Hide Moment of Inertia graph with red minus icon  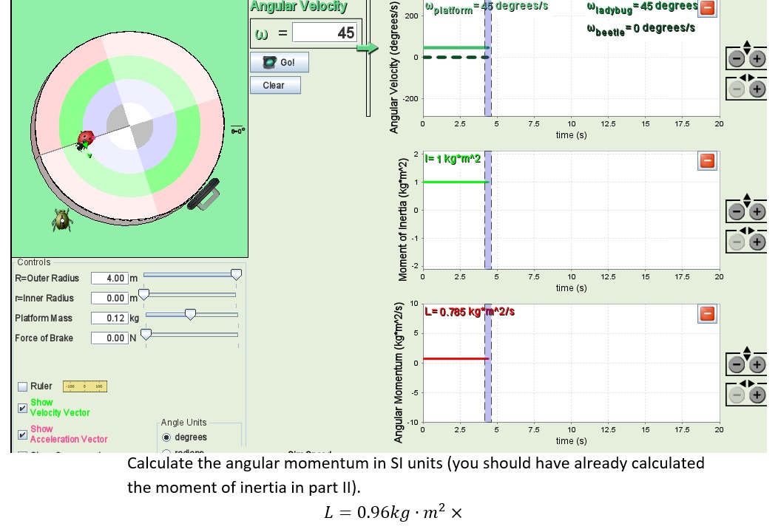pos(706,160)
